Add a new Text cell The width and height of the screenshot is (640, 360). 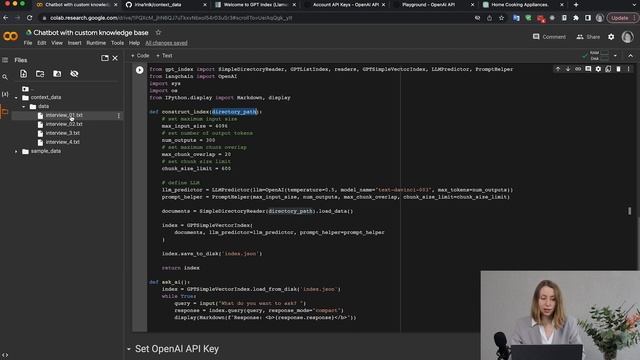[x=164, y=56]
